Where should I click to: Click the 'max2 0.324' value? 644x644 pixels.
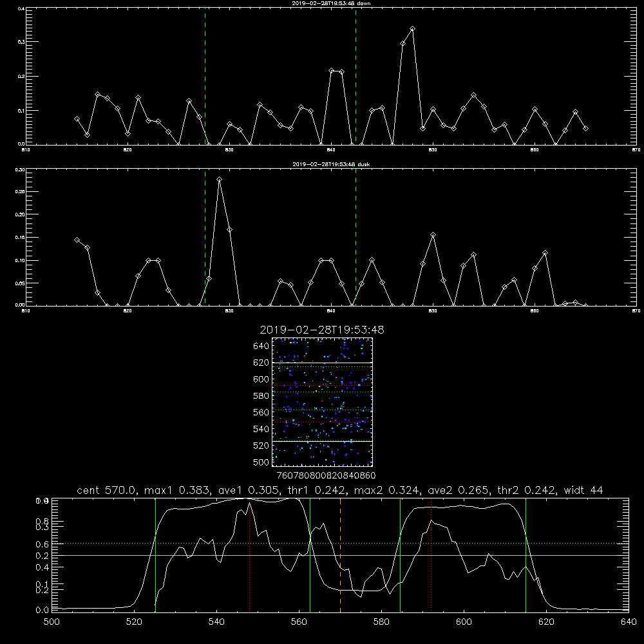pyautogui.click(x=387, y=490)
